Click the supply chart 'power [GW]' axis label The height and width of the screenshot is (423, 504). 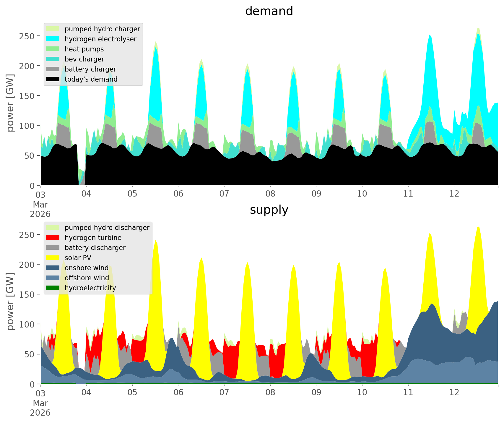pyautogui.click(x=10, y=302)
